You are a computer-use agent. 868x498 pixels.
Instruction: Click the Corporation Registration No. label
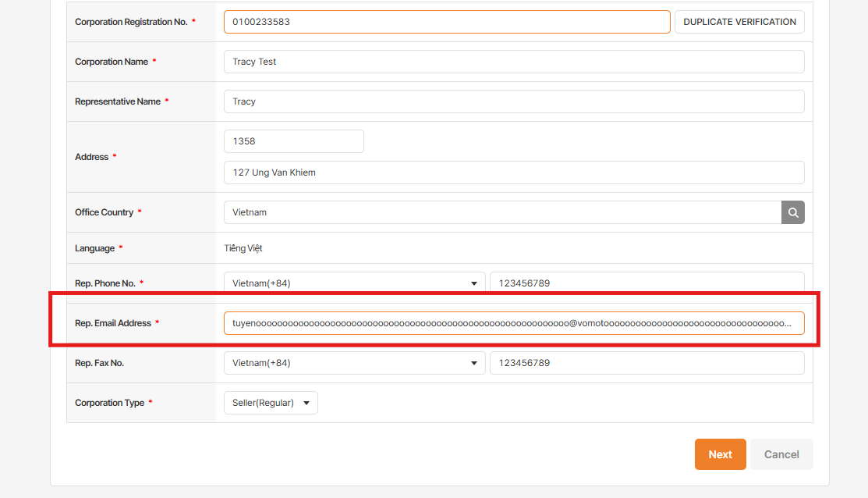coord(131,22)
